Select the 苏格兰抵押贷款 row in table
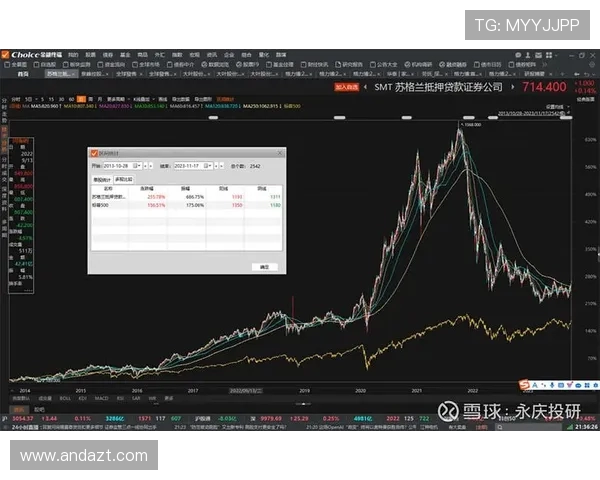The image size is (600, 480). click(104, 197)
